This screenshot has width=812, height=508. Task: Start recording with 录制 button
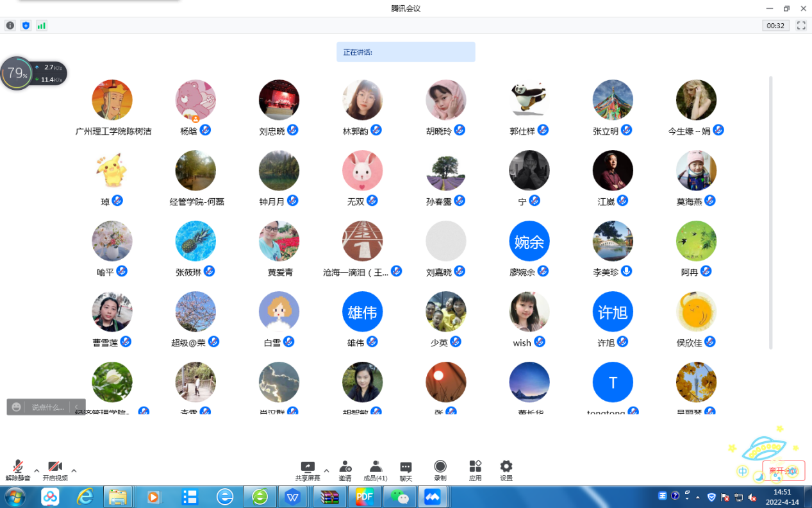[x=440, y=470]
